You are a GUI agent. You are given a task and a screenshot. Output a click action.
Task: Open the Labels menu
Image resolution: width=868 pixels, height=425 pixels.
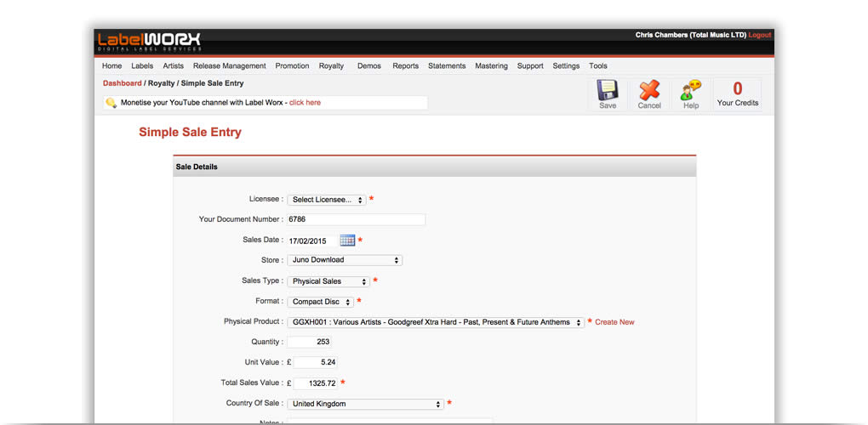click(142, 65)
